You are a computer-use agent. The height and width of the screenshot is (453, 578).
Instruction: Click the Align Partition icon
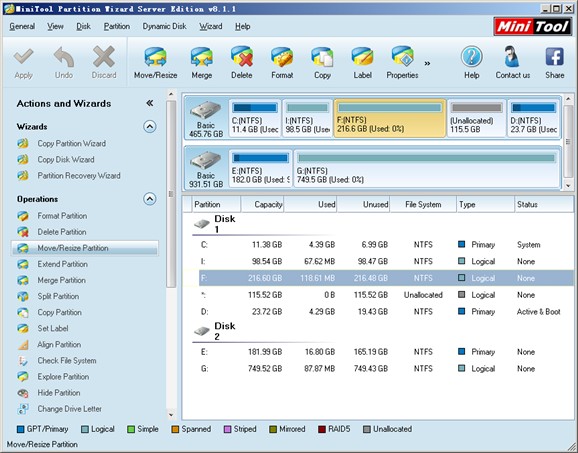pos(23,345)
